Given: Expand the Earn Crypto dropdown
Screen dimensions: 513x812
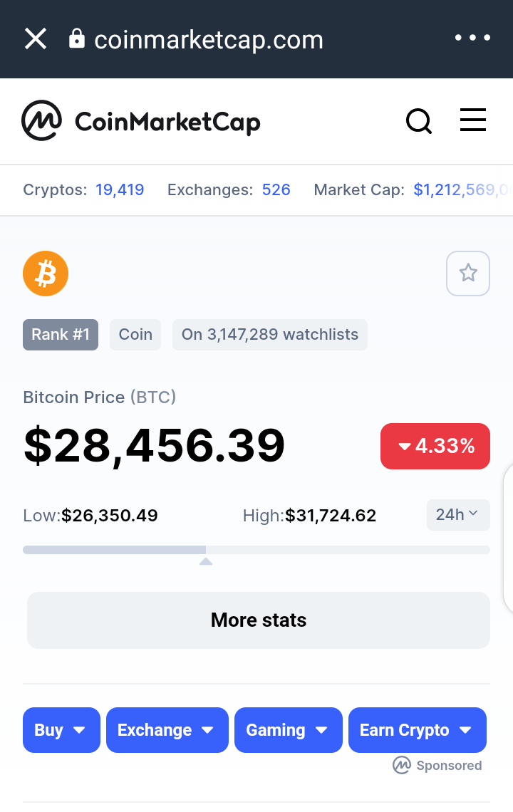Looking at the screenshot, I should coord(417,730).
